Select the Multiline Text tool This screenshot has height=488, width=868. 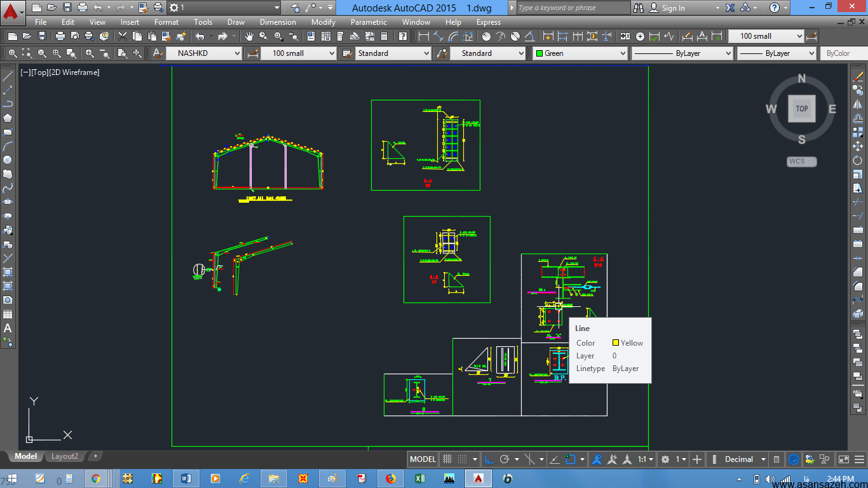pyautogui.click(x=8, y=328)
